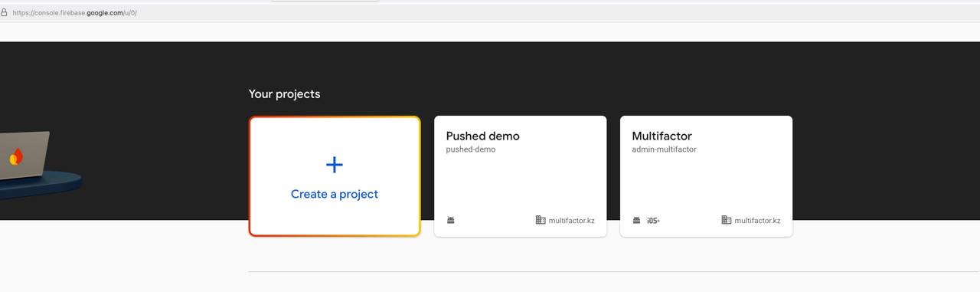Click the 'Create a project' text label
980x292 pixels.
[335, 194]
